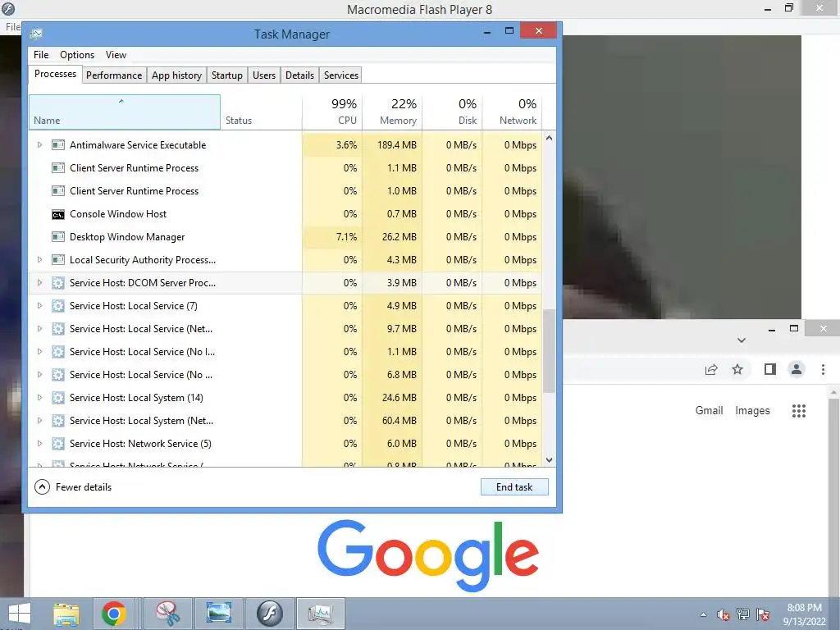The image size is (840, 630).
Task: Expand Local Security Authority Process row
Action: [39, 260]
